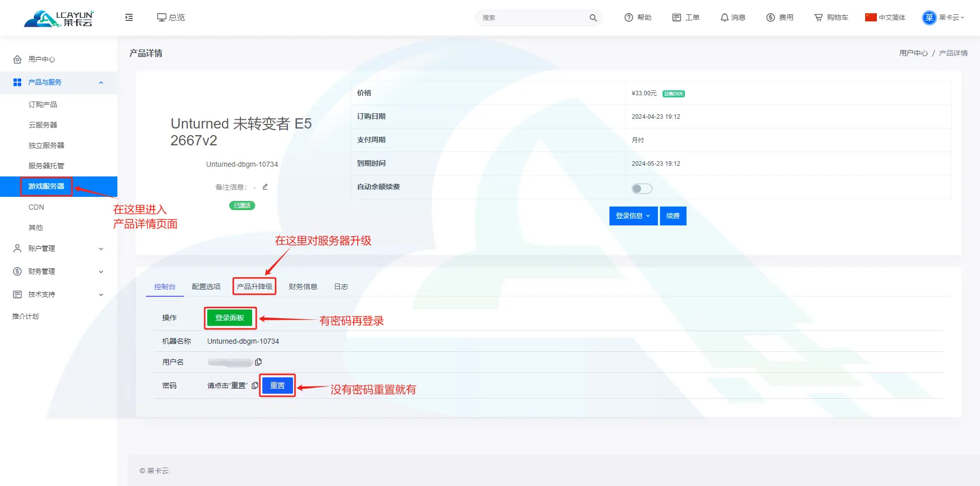The image size is (980, 486).
Task: Open the 总览 overview link
Action: pyautogui.click(x=171, y=17)
